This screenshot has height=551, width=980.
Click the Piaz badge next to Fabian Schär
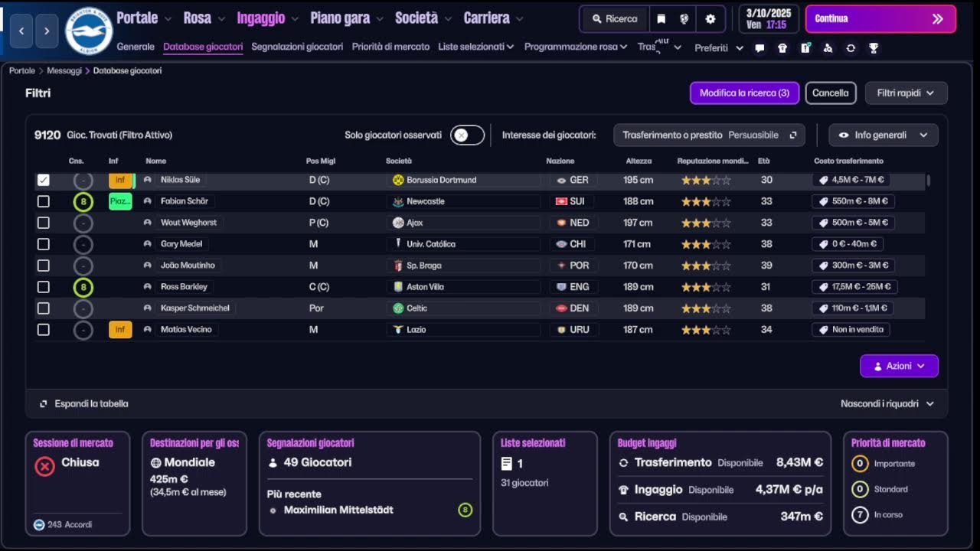click(x=120, y=201)
